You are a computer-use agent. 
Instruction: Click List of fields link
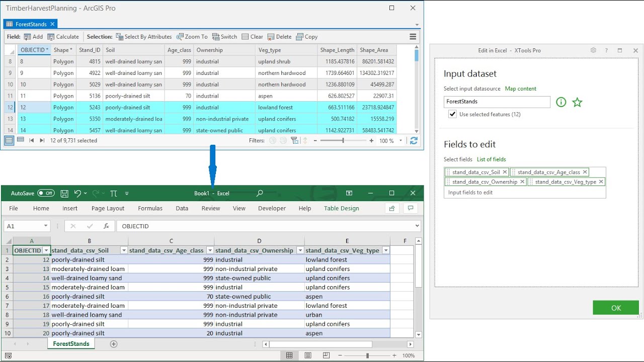pyautogui.click(x=492, y=159)
